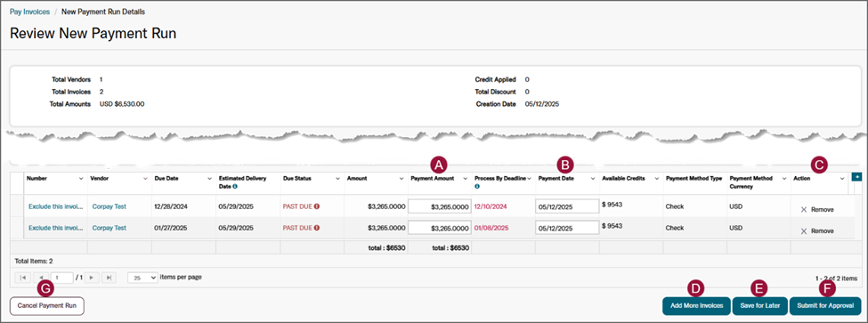Viewport: 868px width, 323px height.
Task: Click the USD $6,530.00 total amount value
Action: tap(122, 103)
